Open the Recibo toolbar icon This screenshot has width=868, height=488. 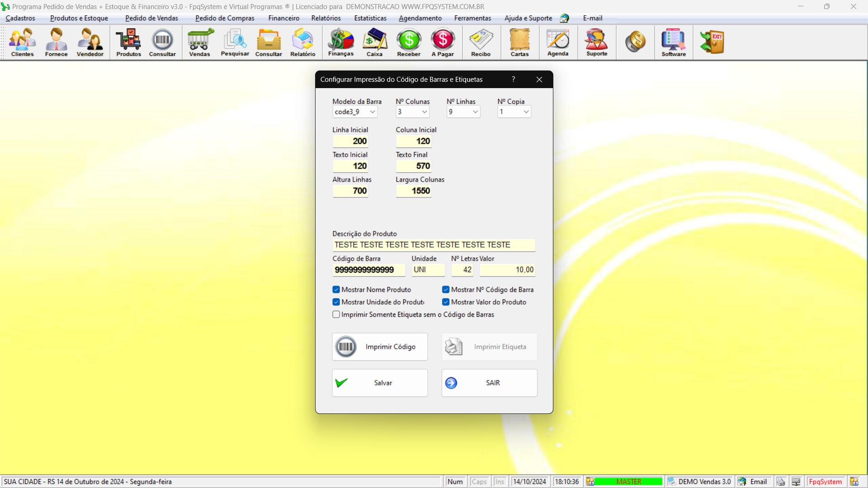(x=481, y=42)
